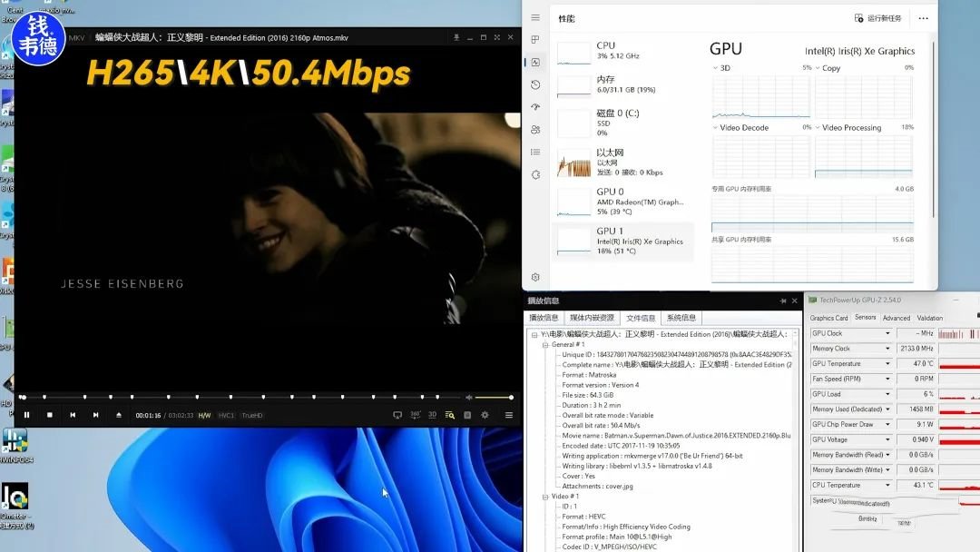Mute the player volume speaker icon
The width and height of the screenshot is (980, 552).
[x=469, y=398]
